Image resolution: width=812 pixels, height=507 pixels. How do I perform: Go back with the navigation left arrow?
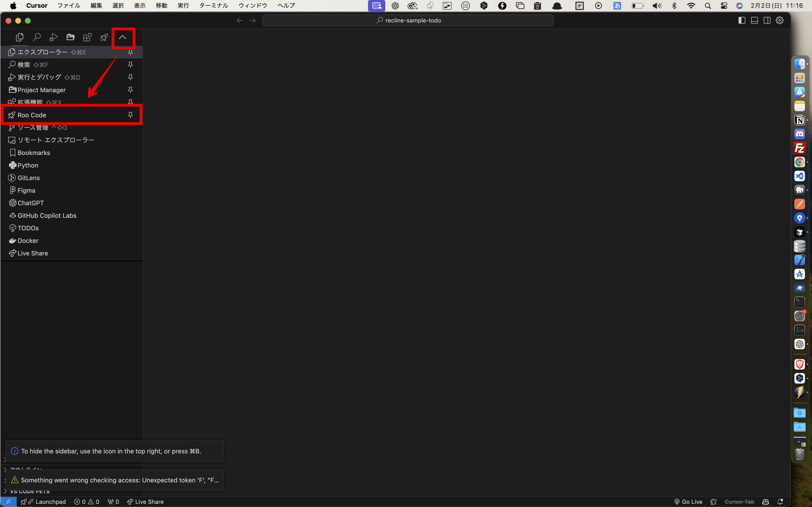click(x=240, y=21)
